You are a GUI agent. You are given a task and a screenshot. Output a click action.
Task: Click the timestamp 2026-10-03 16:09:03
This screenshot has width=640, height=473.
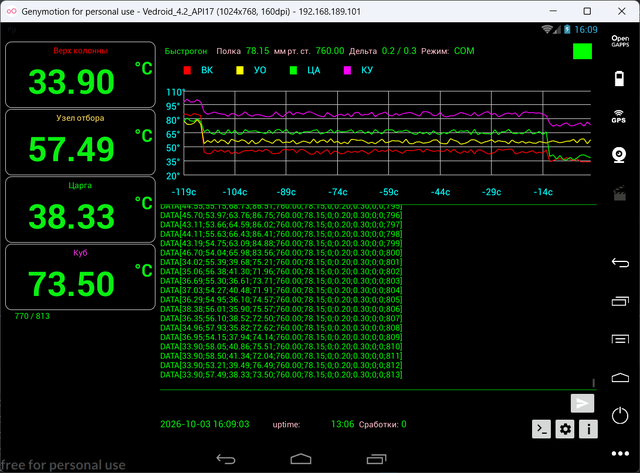204,424
